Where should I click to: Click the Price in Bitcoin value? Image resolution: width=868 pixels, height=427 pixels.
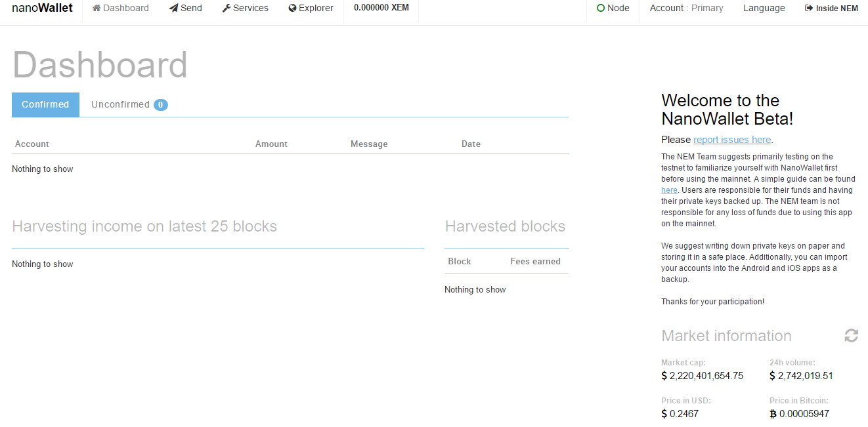pos(799,414)
